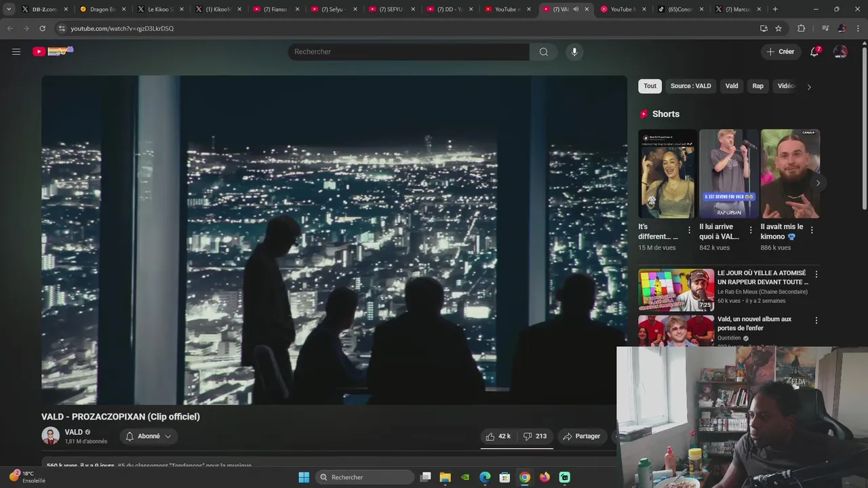Start voice search with the microphone icon

click(x=574, y=52)
